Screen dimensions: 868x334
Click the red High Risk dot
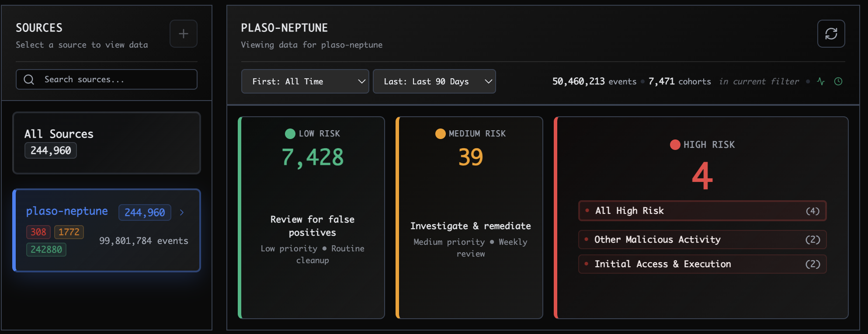(675, 145)
